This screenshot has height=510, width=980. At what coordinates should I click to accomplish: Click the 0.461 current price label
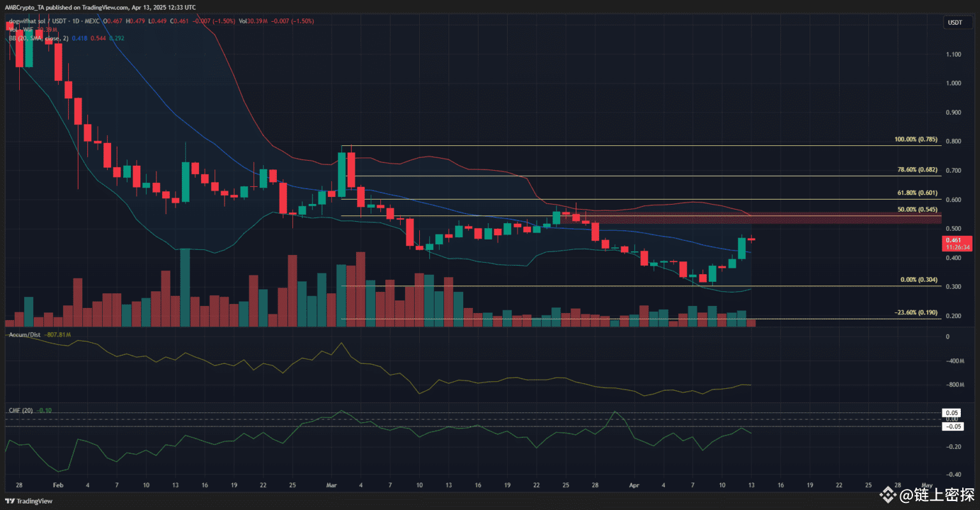pos(955,240)
